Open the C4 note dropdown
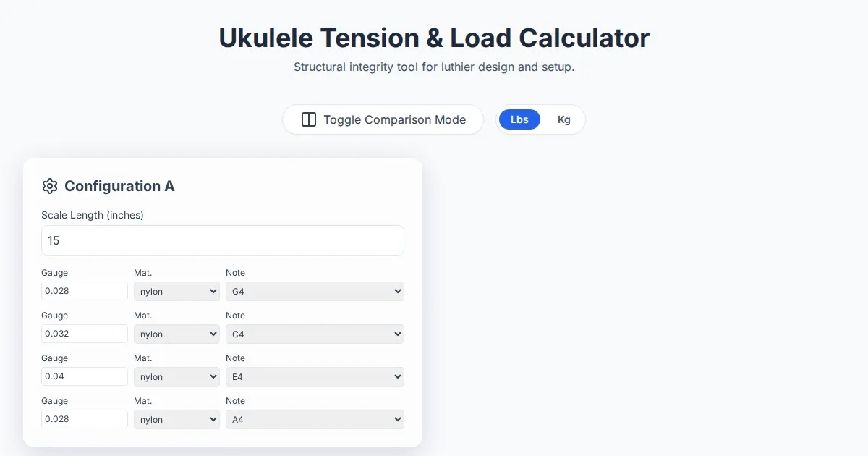The image size is (868, 456). point(315,334)
